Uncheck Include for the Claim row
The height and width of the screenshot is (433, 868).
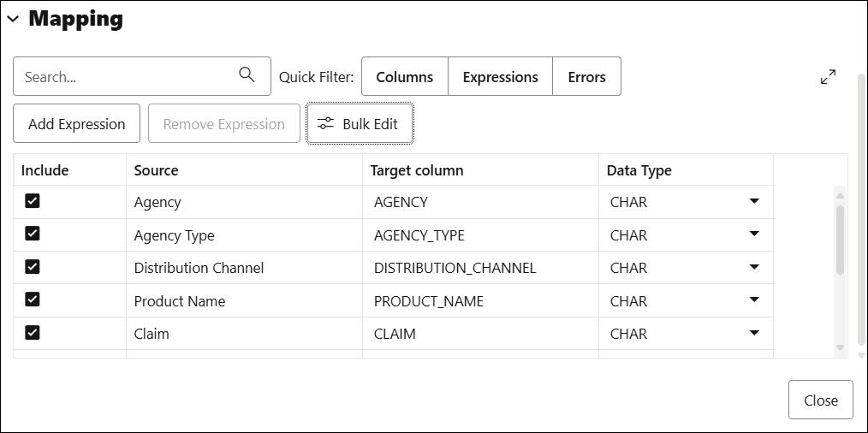point(33,333)
